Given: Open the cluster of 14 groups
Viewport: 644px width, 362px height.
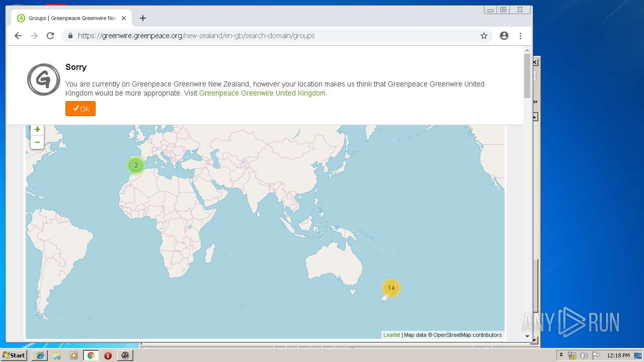Looking at the screenshot, I should 391,288.
